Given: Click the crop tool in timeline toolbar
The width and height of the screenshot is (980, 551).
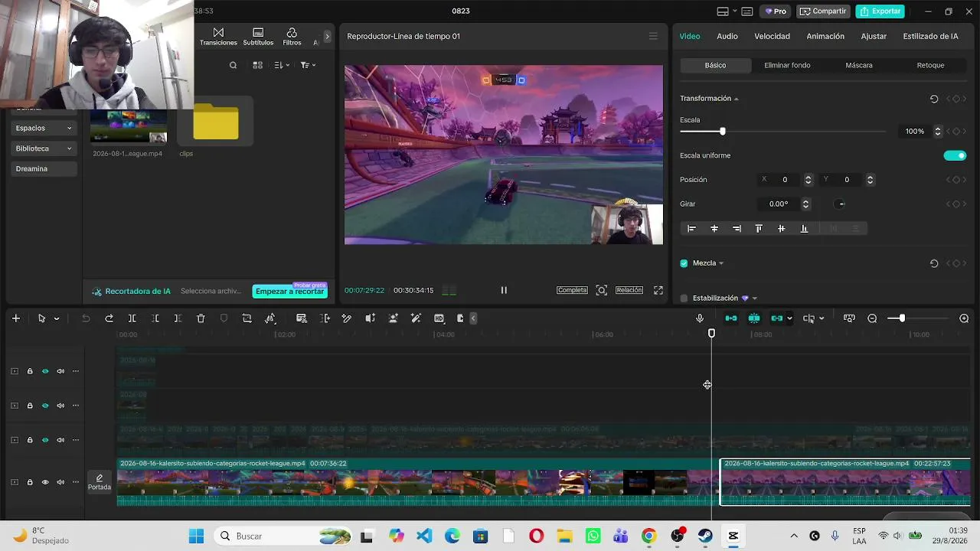Looking at the screenshot, I should (247, 318).
